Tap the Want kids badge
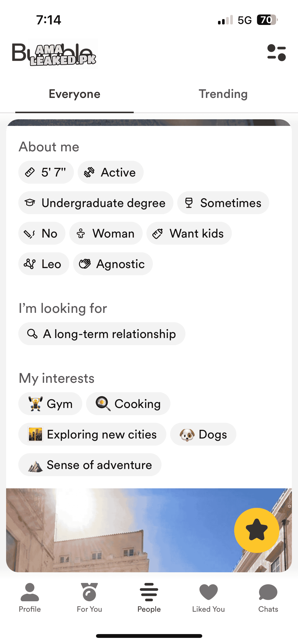The height and width of the screenshot is (644, 298). 189,233
